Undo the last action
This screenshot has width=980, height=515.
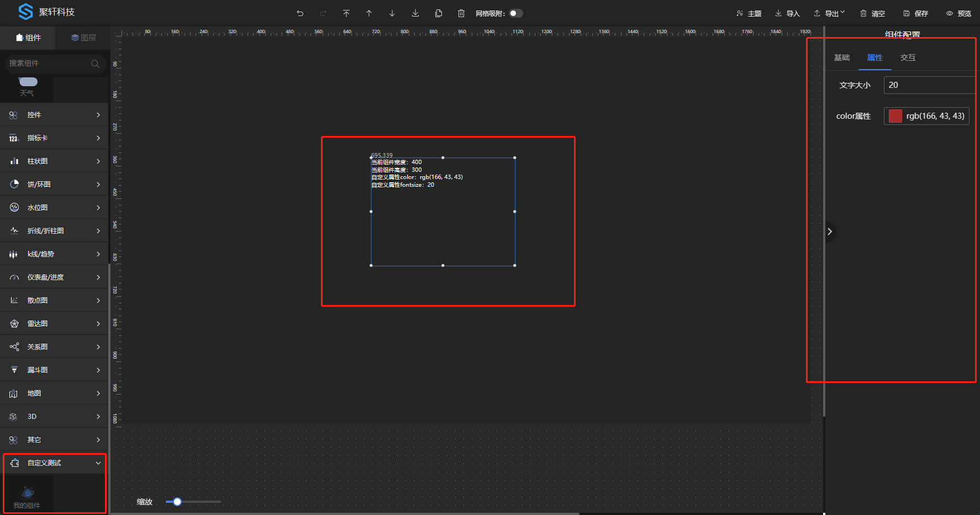click(300, 13)
